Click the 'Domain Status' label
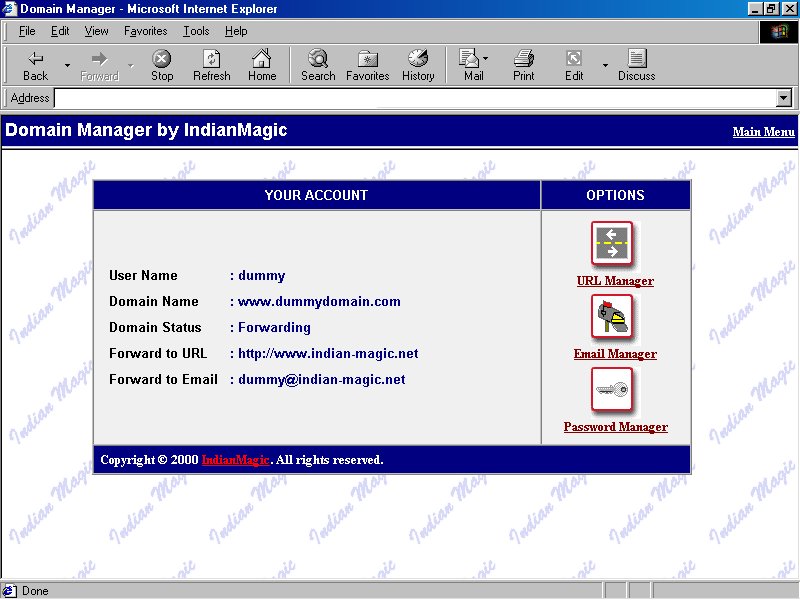 tap(155, 328)
